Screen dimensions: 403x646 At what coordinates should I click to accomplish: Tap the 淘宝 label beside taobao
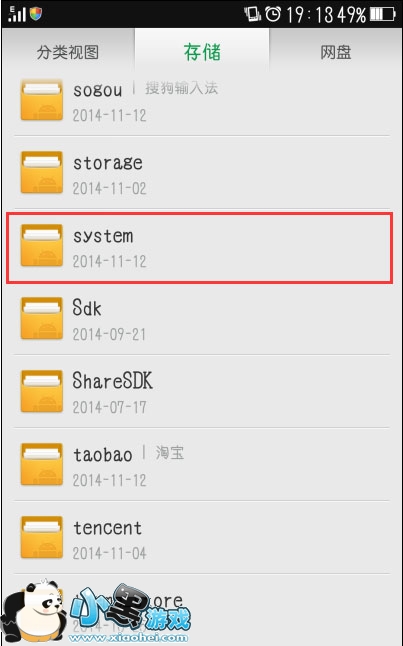pyautogui.click(x=170, y=453)
